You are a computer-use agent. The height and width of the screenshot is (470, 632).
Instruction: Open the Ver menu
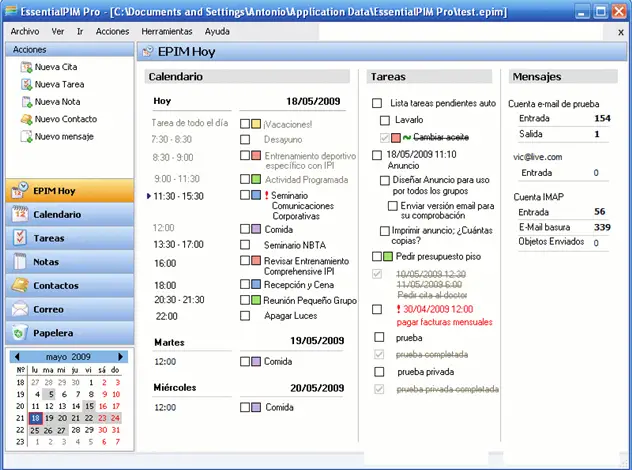point(58,31)
